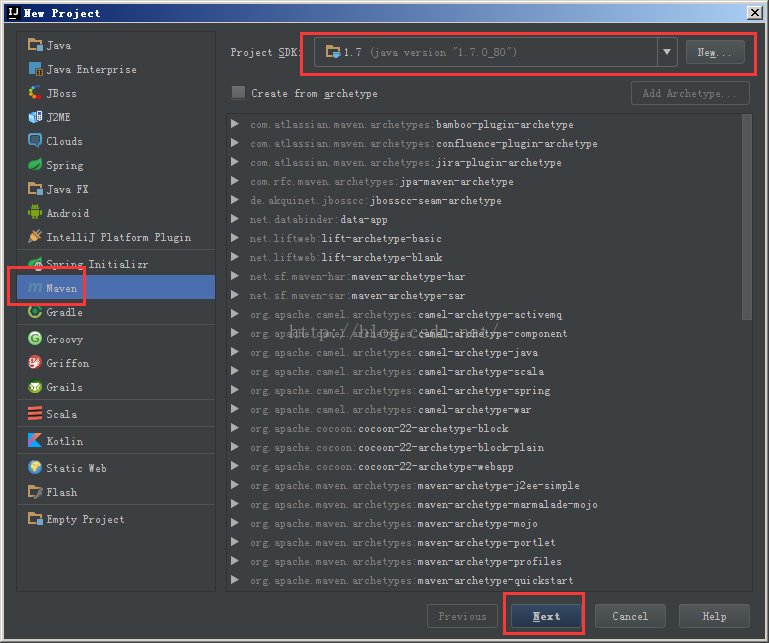
Task: Select the Maven 'm' icon
Action: [x=35, y=287]
